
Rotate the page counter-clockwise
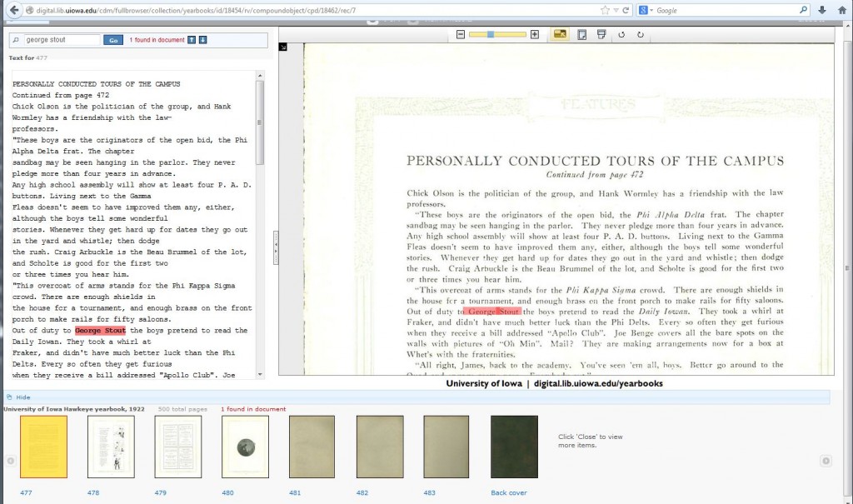pos(621,34)
